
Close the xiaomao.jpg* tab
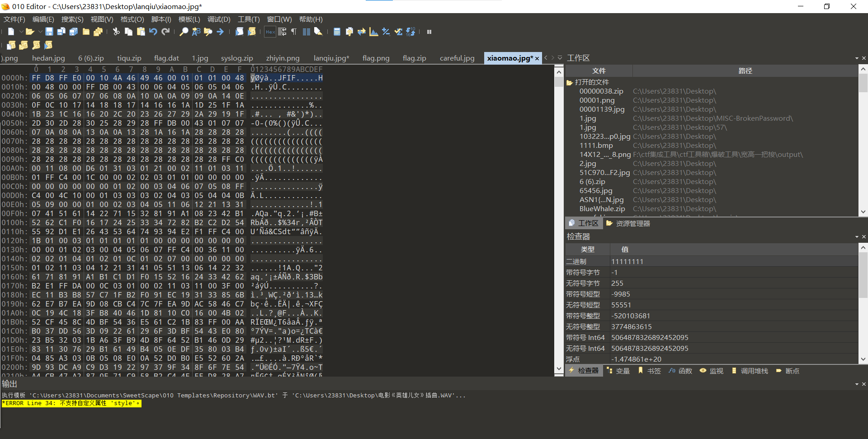click(x=537, y=59)
